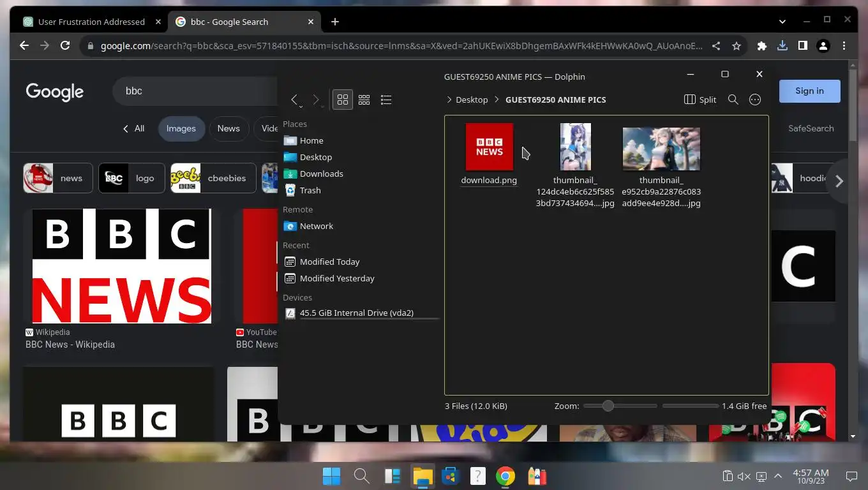Select the News search tab
Screen dimensions: 868x490
(x=228, y=128)
